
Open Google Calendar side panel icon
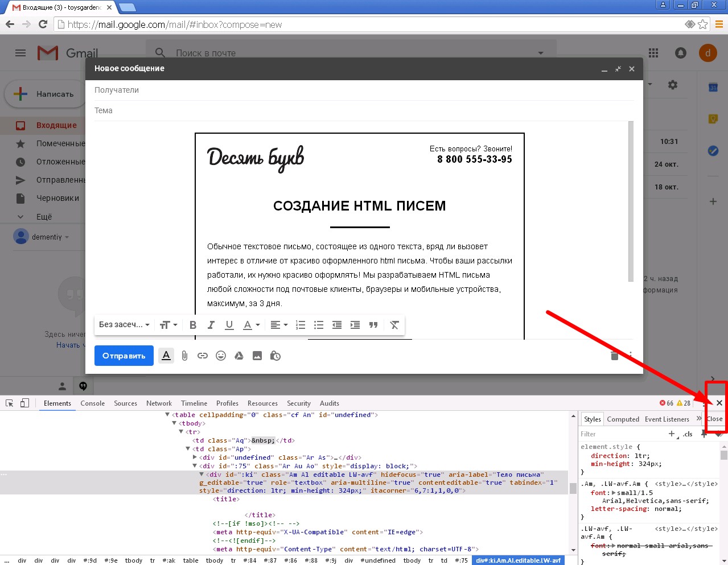pos(713,87)
